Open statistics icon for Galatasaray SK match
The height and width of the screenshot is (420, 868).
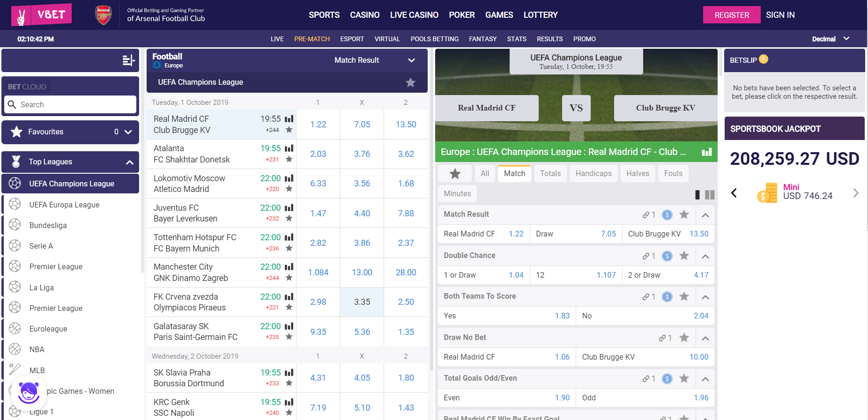pyautogui.click(x=289, y=326)
